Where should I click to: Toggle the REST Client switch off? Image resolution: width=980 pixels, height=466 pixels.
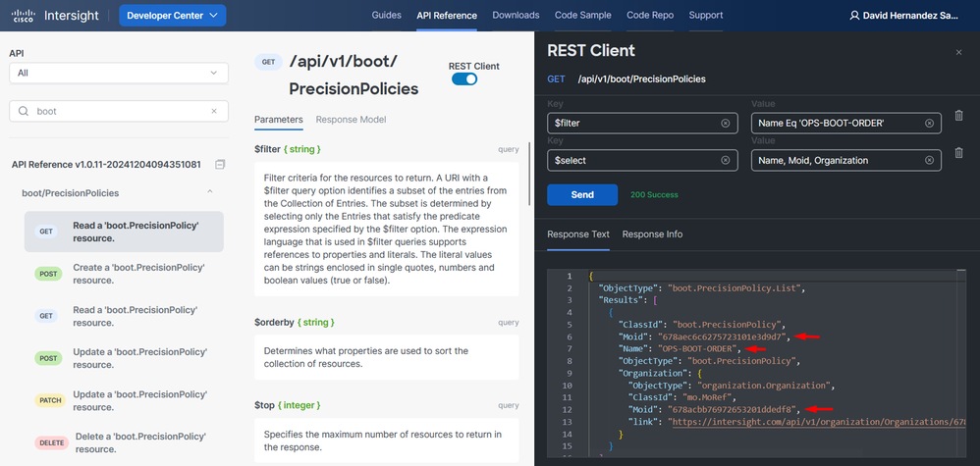pos(464,79)
